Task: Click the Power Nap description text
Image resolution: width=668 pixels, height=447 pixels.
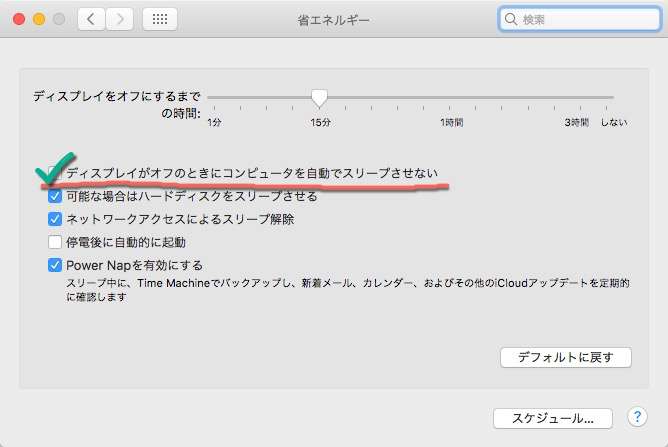Action: (348, 290)
